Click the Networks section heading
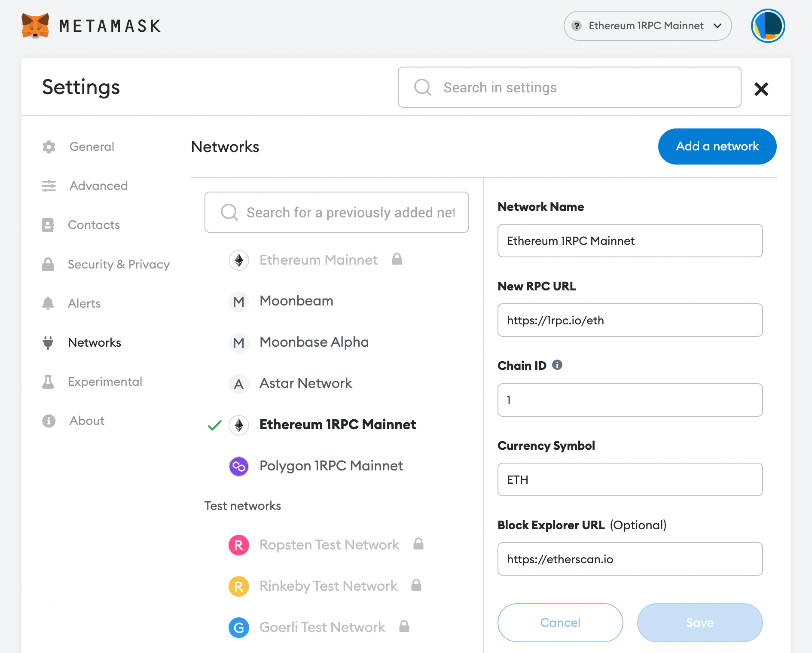The height and width of the screenshot is (653, 812). pyautogui.click(x=225, y=146)
